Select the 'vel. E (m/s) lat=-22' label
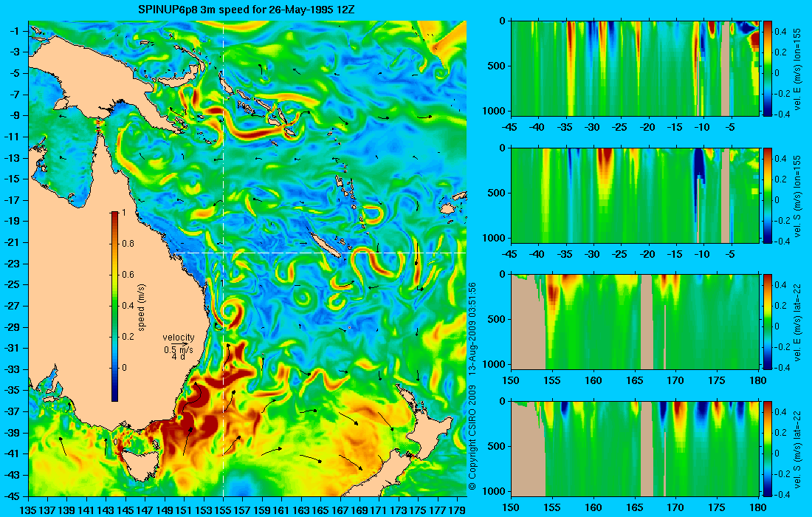 pyautogui.click(x=797, y=322)
